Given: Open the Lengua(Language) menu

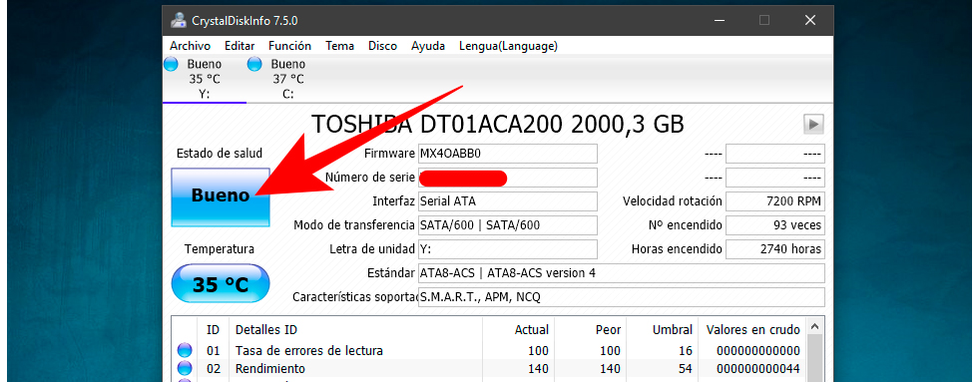Looking at the screenshot, I should [x=508, y=46].
